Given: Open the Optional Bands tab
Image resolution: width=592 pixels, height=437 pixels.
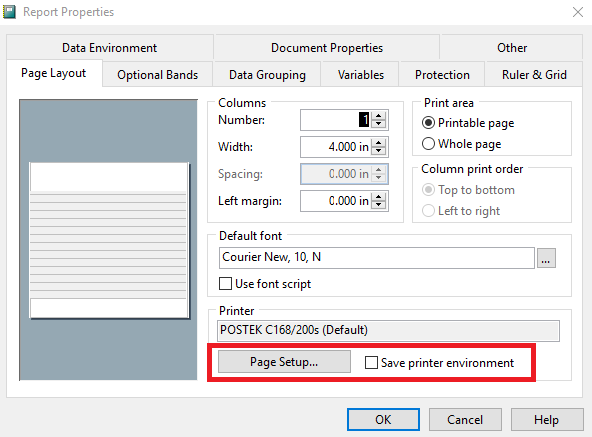Looking at the screenshot, I should point(157,75).
